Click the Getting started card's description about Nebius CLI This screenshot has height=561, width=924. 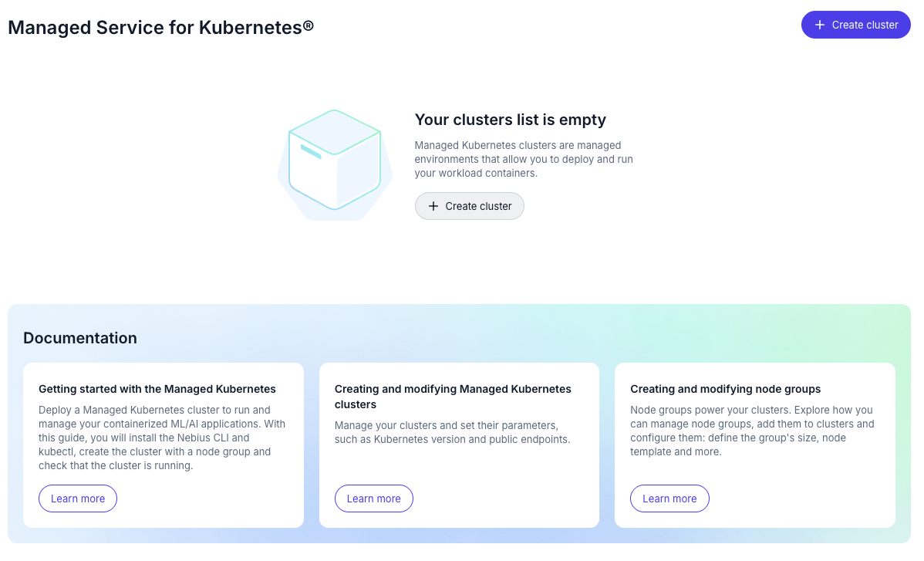point(155,438)
